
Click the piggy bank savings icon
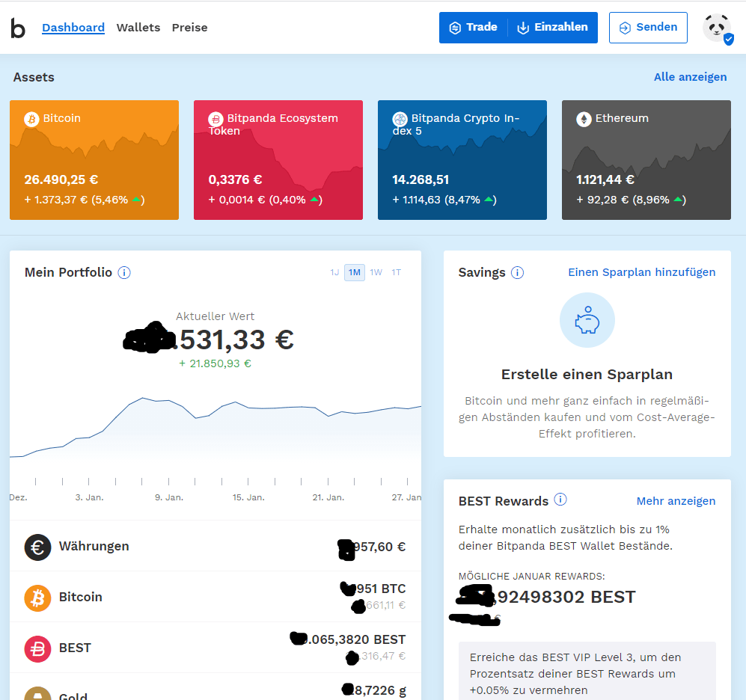[587, 320]
